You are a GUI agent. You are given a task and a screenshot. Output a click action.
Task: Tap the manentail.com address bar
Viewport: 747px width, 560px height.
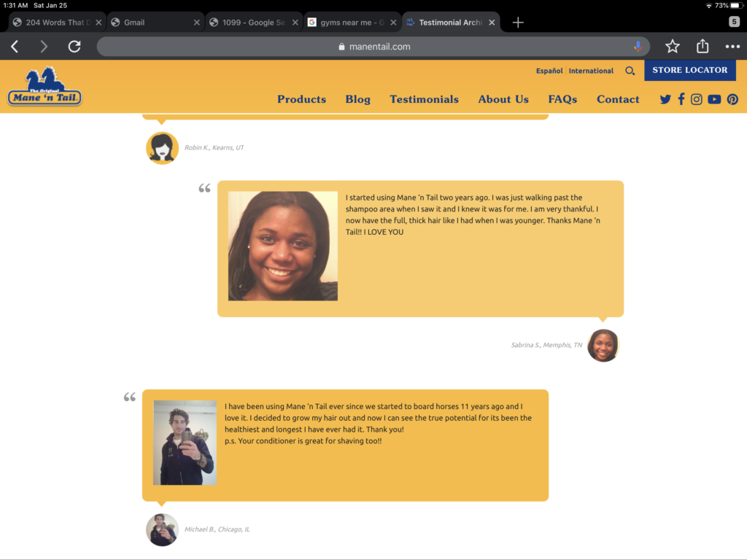point(373,46)
